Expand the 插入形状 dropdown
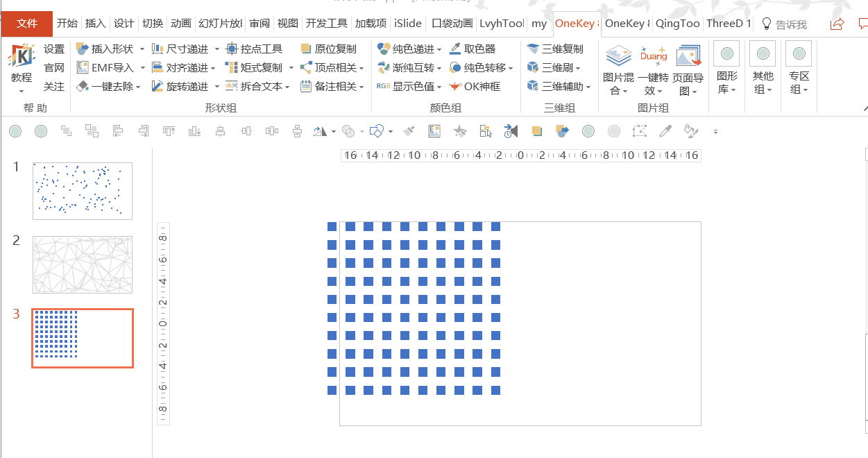Viewport: 868px width, 458px height. pyautogui.click(x=142, y=49)
